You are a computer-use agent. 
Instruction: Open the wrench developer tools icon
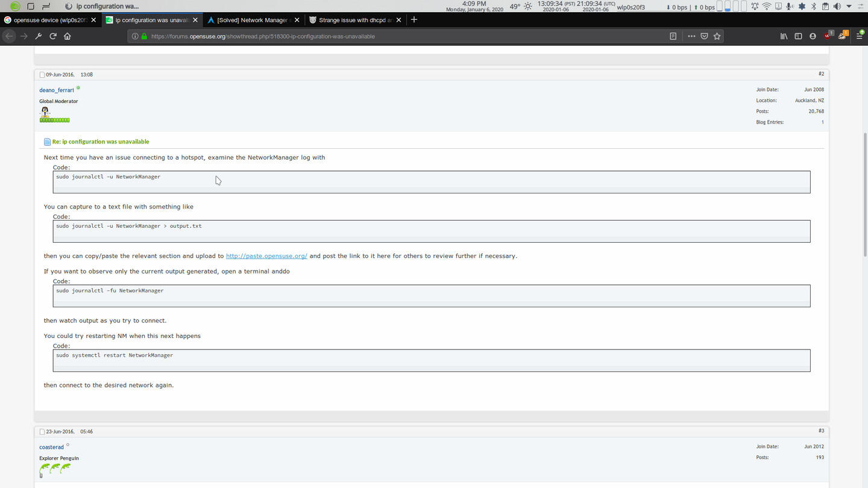coord(39,36)
